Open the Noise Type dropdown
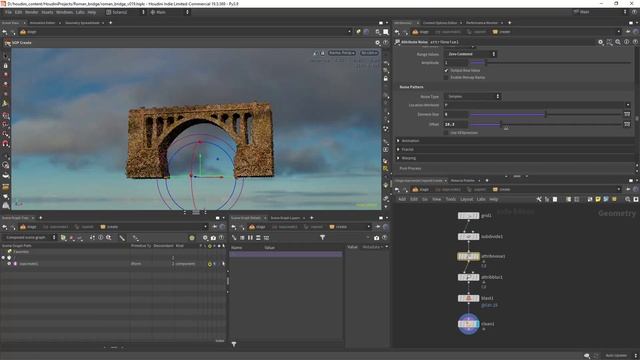This screenshot has width=640, height=360. click(x=472, y=96)
